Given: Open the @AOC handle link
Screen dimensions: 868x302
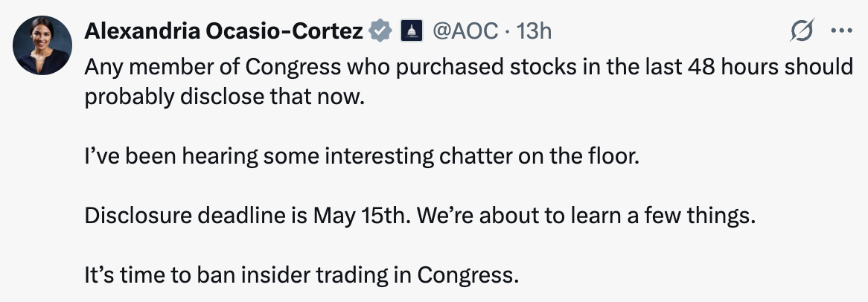Looking at the screenshot, I should 462,30.
